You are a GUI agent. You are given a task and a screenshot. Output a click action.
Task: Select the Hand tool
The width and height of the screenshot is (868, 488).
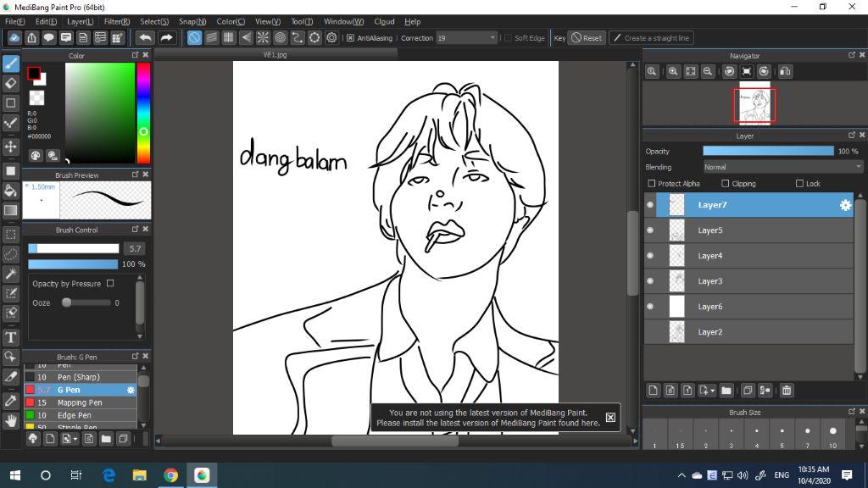[11, 420]
